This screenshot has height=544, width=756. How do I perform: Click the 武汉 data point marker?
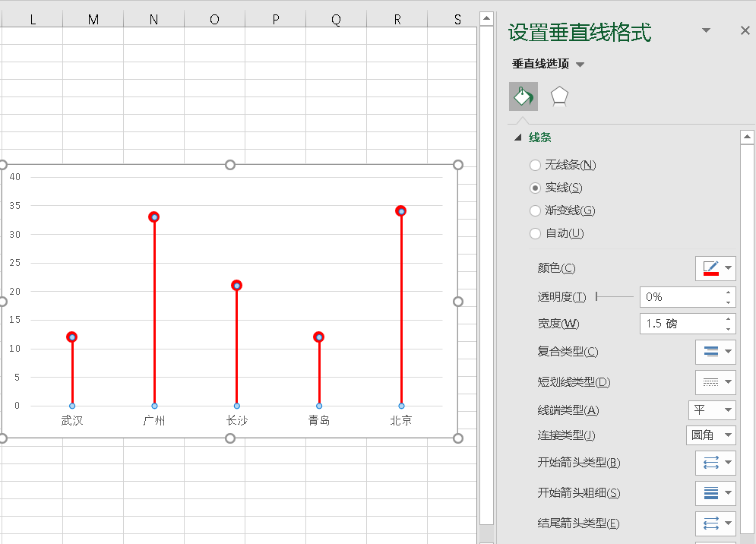(x=72, y=337)
